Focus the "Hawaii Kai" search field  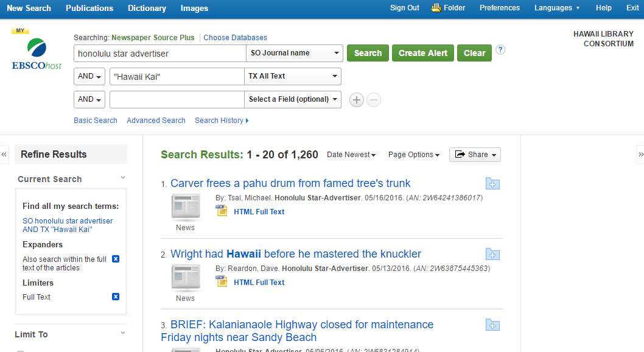[177, 76]
